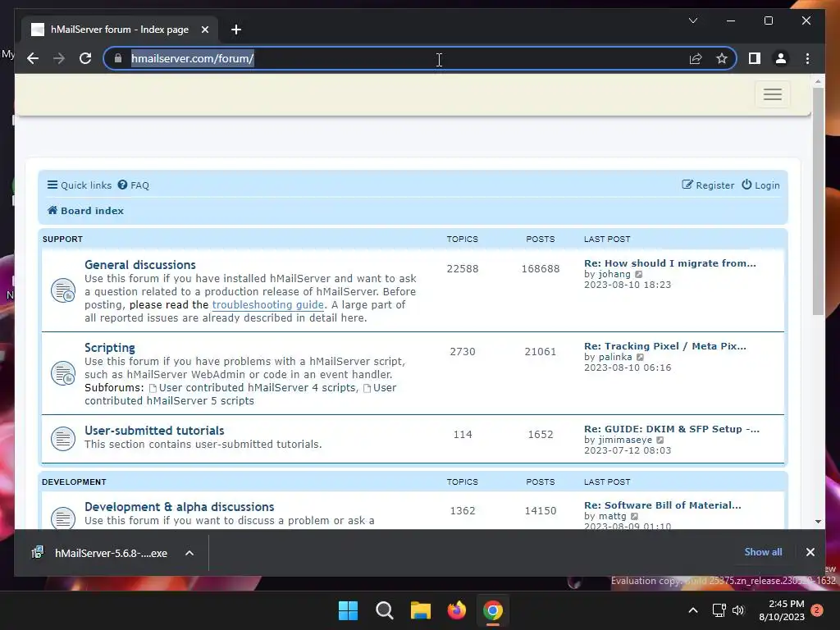
Task: Open Scripting forum
Action: (x=110, y=348)
